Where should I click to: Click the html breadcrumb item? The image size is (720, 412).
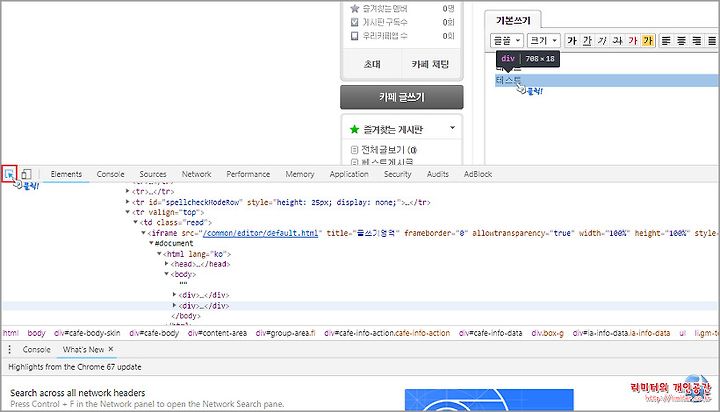pyautogui.click(x=11, y=333)
